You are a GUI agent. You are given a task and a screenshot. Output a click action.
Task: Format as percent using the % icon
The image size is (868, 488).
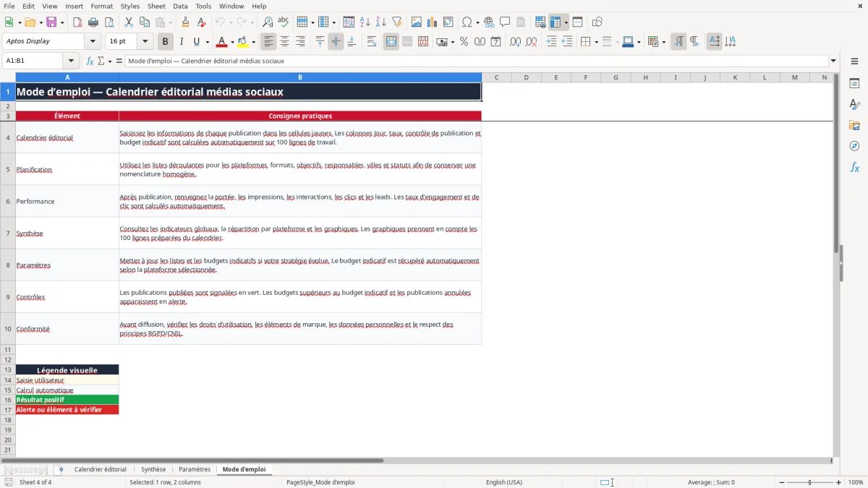(464, 42)
